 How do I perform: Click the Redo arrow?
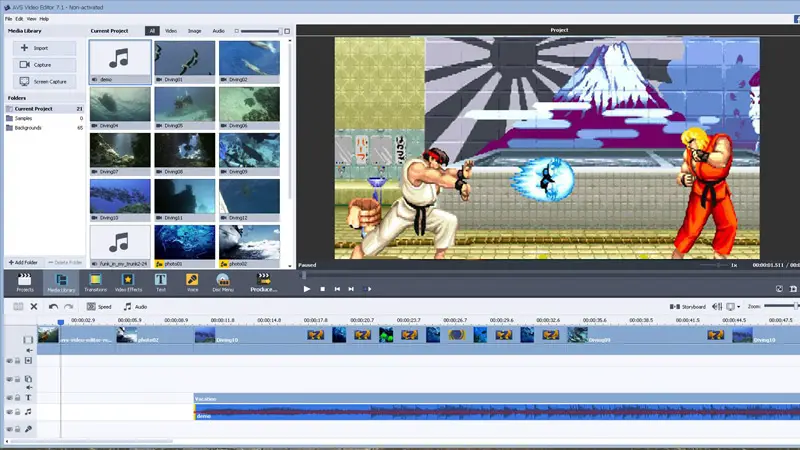[68, 307]
